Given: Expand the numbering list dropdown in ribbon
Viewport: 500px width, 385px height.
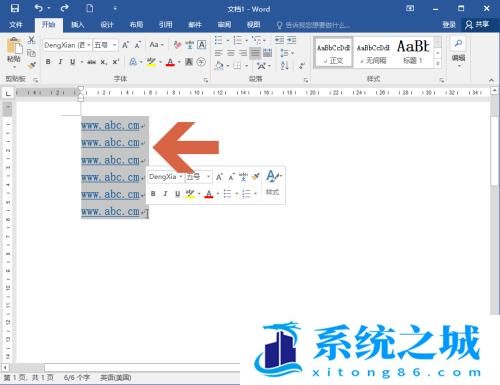Looking at the screenshot, I should coord(247,41).
